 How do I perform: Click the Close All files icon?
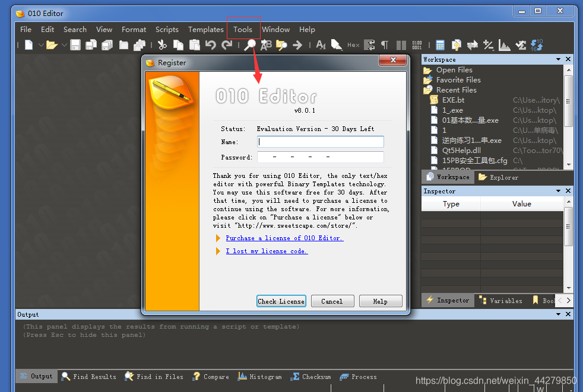140,45
